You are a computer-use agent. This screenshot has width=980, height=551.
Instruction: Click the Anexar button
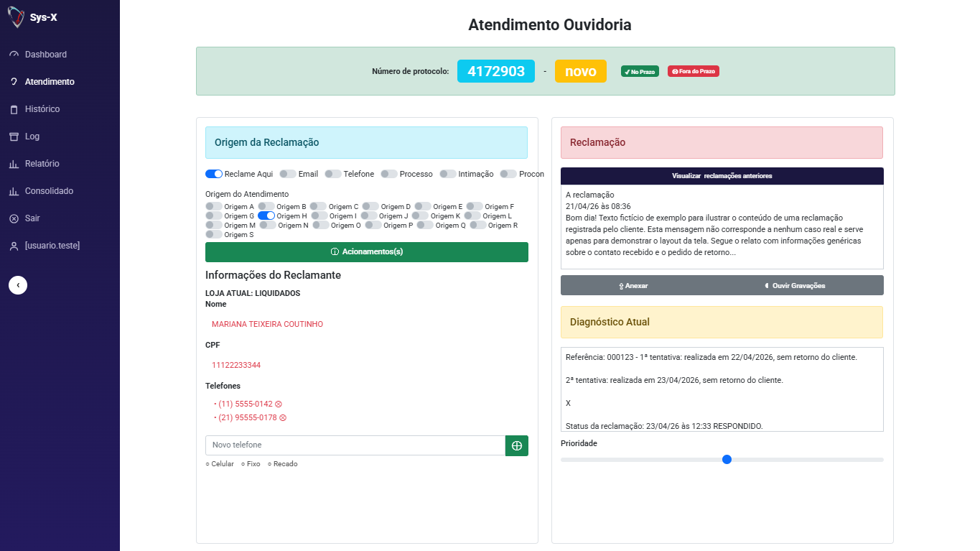[633, 285]
